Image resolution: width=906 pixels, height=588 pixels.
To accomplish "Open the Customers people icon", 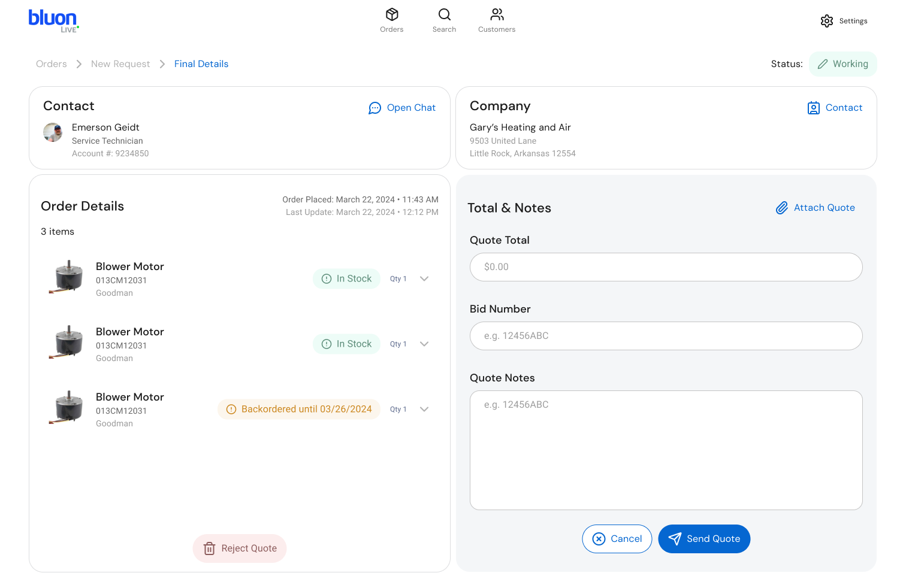I will (x=497, y=14).
